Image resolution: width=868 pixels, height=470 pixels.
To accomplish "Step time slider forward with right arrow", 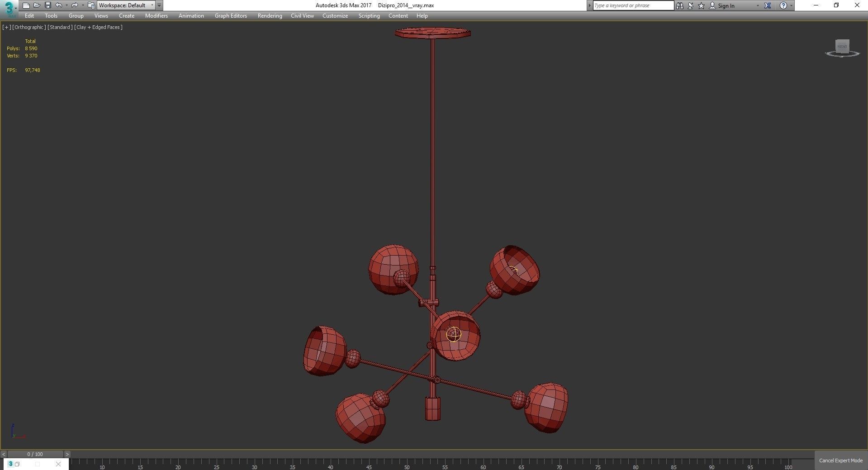I will (67, 454).
